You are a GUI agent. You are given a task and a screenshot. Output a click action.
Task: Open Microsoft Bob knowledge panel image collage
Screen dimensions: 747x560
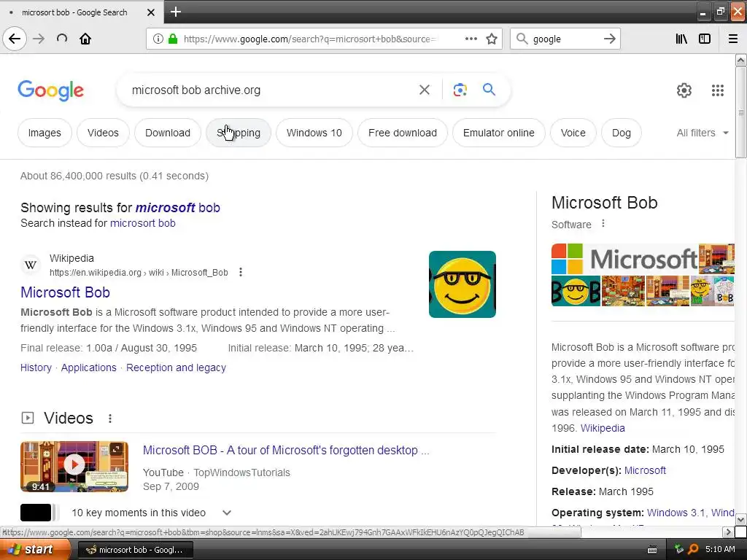point(643,275)
